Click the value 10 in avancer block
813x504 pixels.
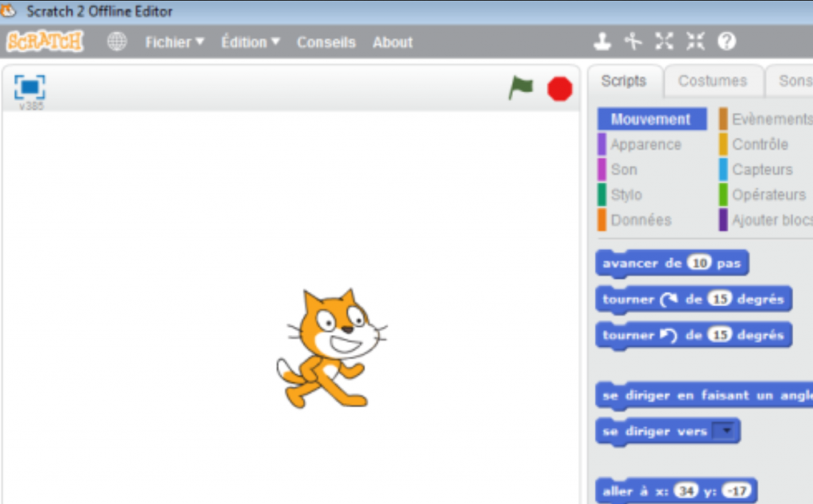[x=699, y=263]
